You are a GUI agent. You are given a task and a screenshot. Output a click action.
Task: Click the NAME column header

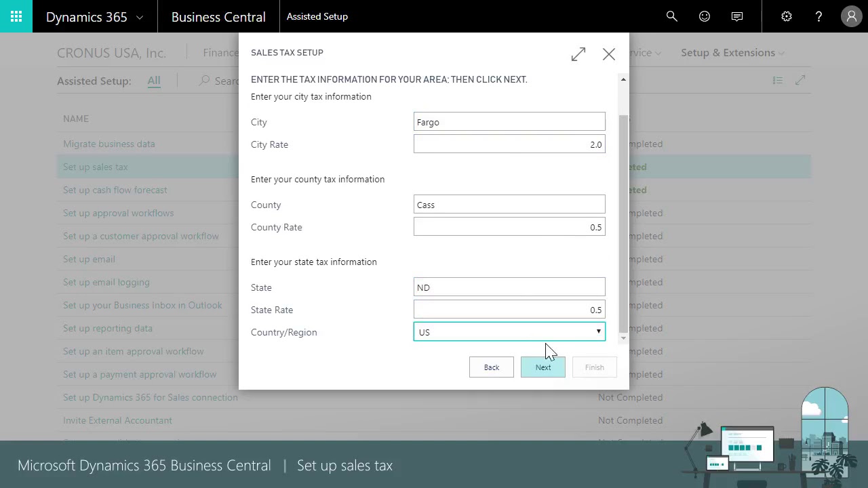click(76, 119)
